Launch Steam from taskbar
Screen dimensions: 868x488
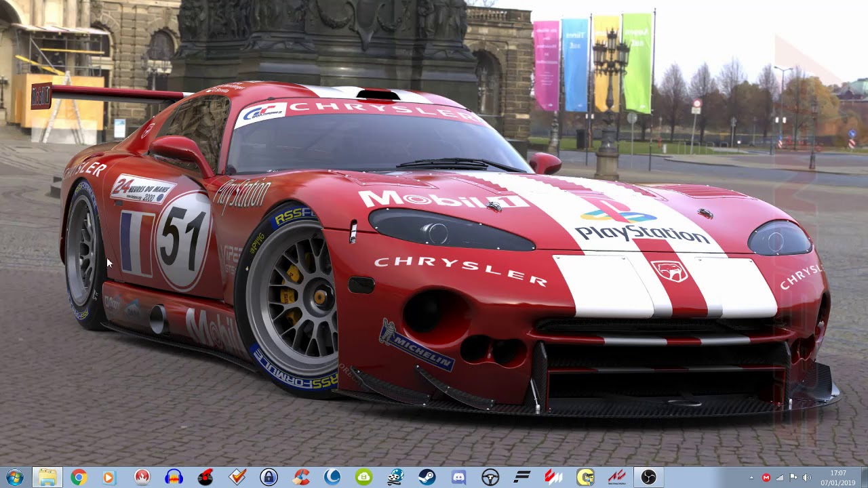tap(427, 477)
